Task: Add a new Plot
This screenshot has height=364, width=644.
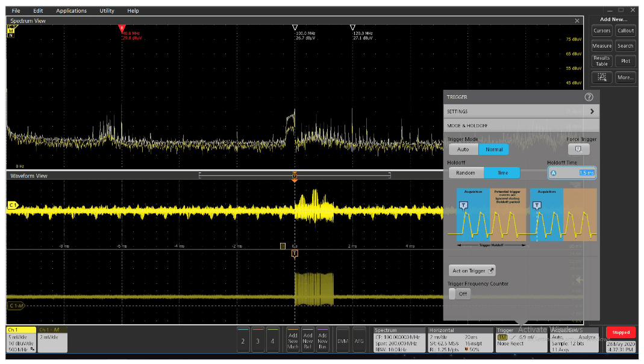Action: pos(626,61)
